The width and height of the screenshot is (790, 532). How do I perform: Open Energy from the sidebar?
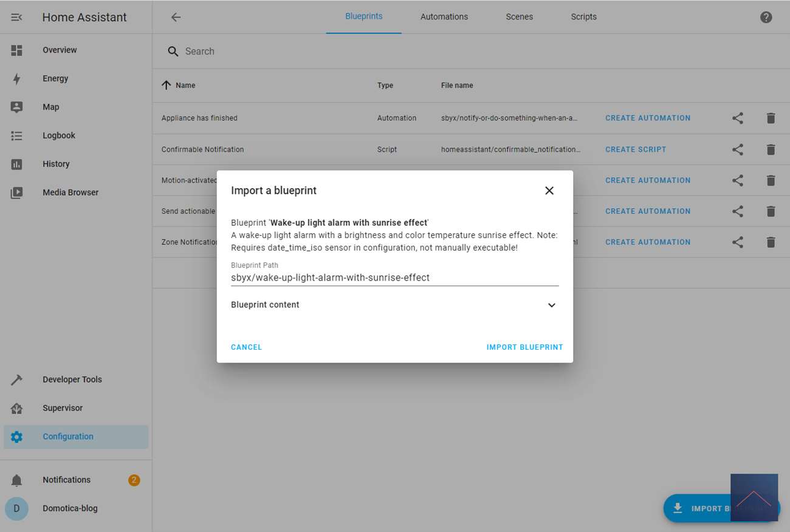pyautogui.click(x=55, y=78)
